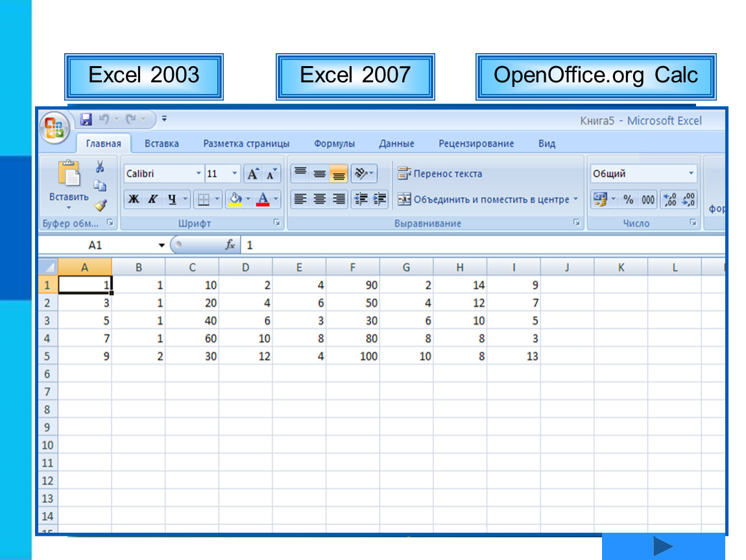Click the increase decimal icon

point(670,199)
